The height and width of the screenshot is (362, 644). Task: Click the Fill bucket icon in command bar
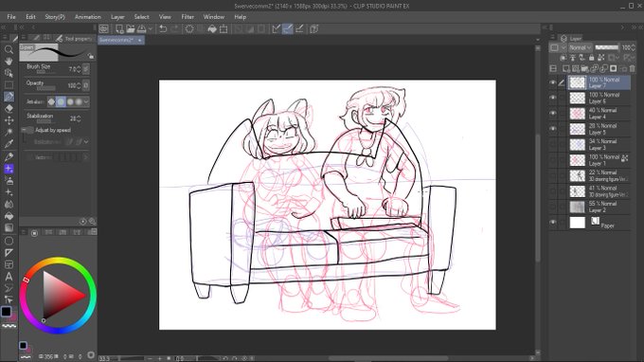coord(212,28)
